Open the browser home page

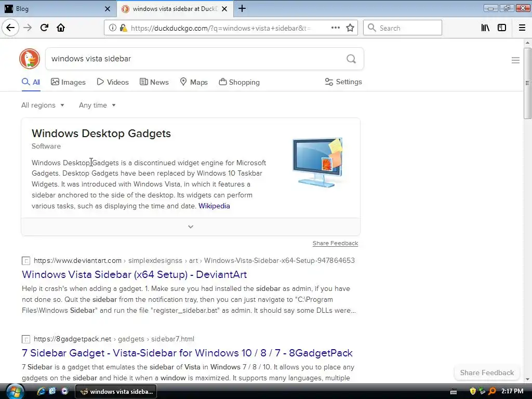point(61,28)
